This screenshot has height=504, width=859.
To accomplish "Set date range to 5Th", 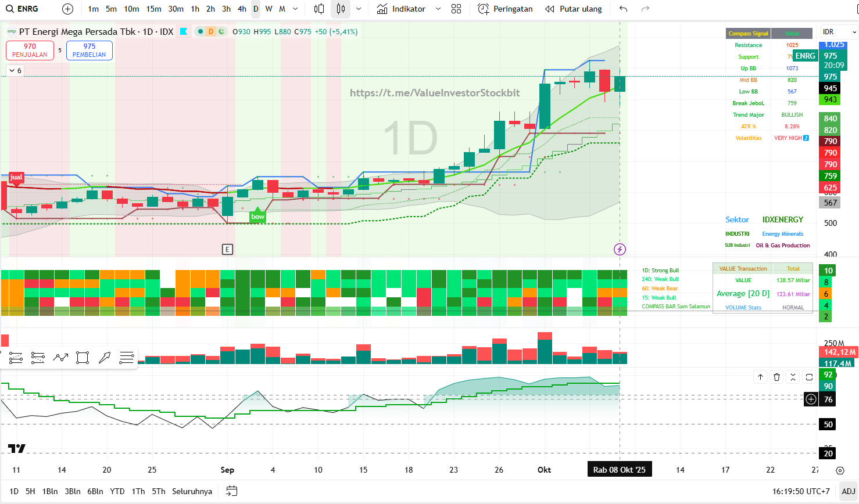I will coord(159,491).
